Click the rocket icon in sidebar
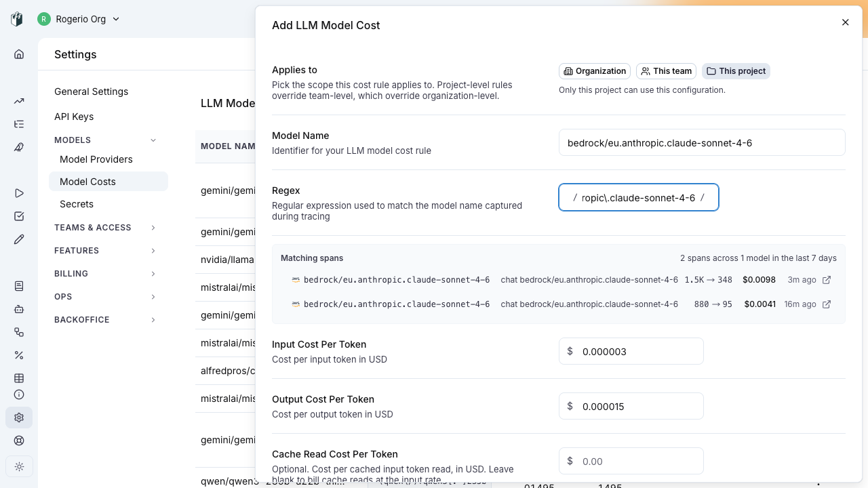This screenshot has width=868, height=488. 19,147
